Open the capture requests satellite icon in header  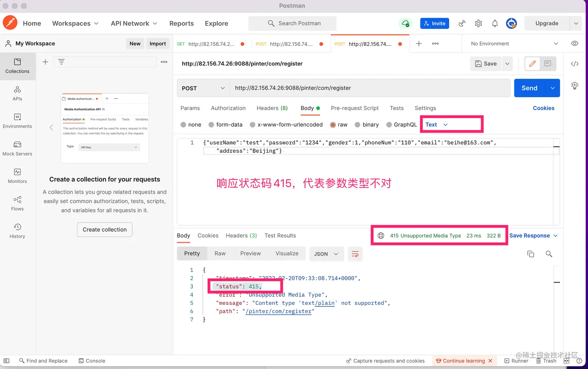[462, 23]
